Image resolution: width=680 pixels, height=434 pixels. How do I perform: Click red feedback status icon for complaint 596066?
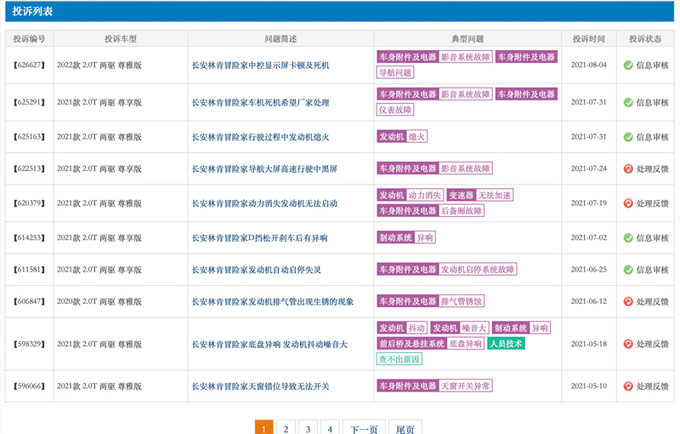628,386
